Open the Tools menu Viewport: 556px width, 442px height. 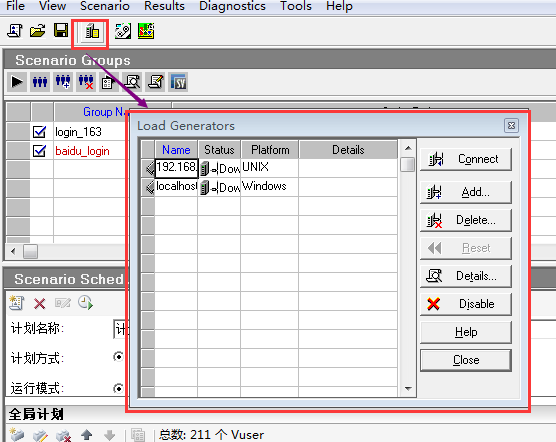[x=296, y=6]
